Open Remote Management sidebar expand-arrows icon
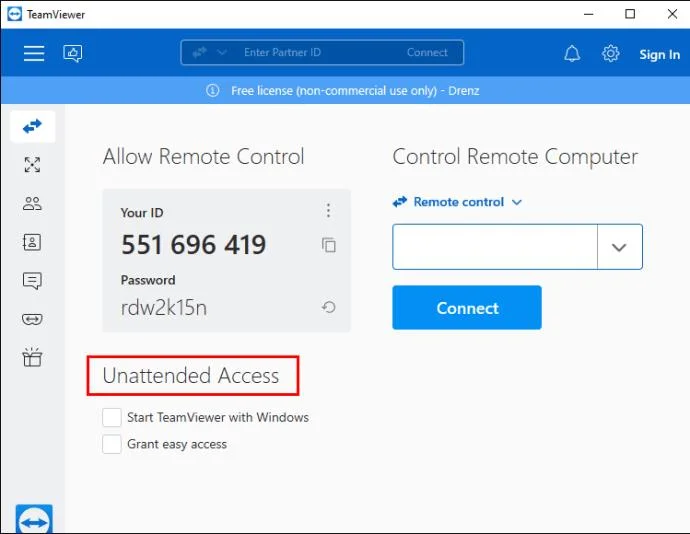The image size is (690, 534). point(33,165)
